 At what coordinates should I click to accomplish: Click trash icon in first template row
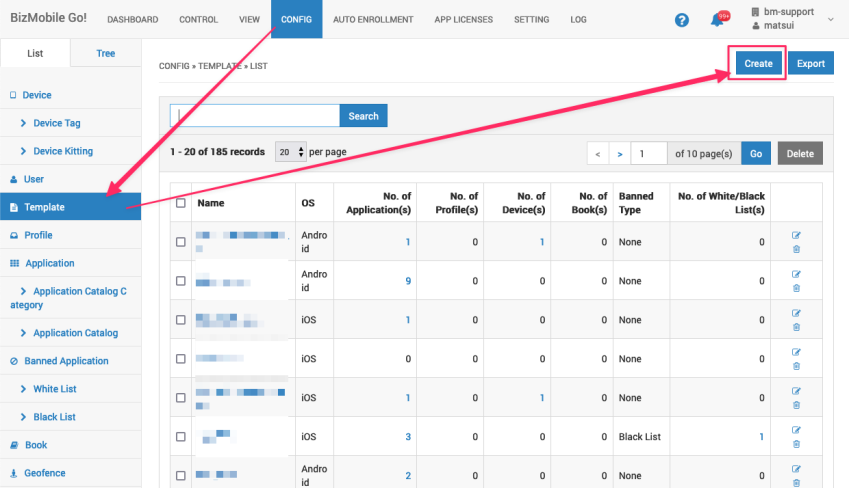796,249
